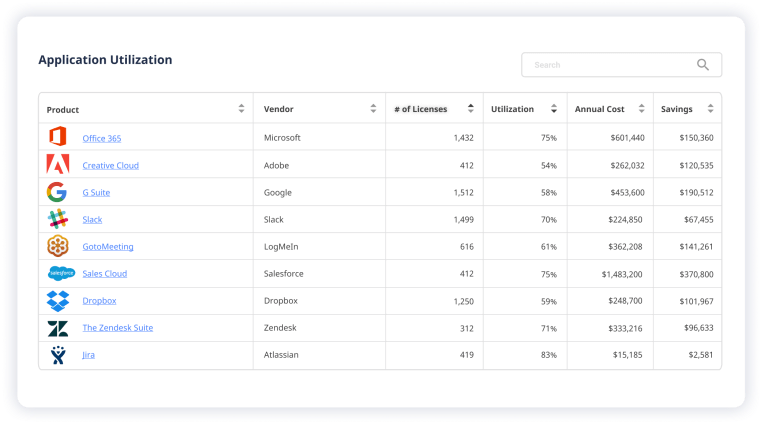Click the Salesforce cloud logo
The image size is (761, 424).
pos(60,273)
